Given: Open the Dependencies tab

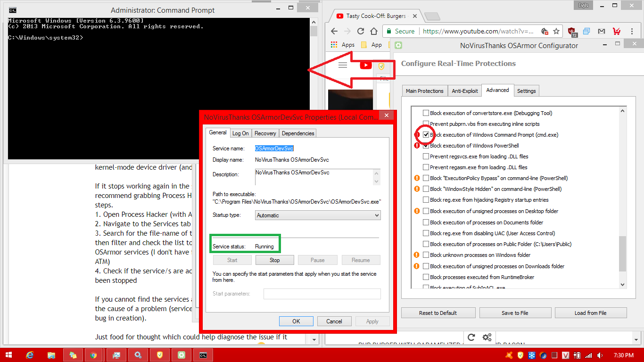Looking at the screenshot, I should tap(298, 133).
